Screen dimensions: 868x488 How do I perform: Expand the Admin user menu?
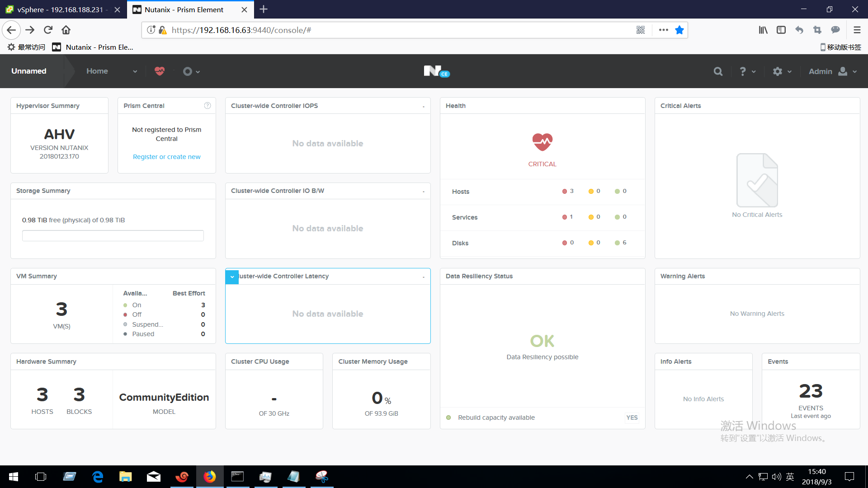[833, 71]
